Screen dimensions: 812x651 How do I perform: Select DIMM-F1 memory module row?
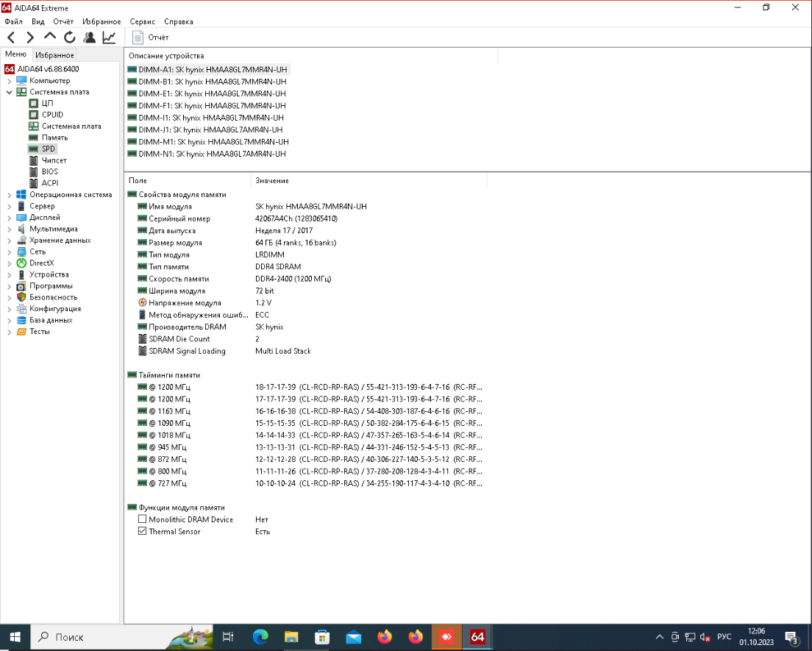click(x=207, y=106)
